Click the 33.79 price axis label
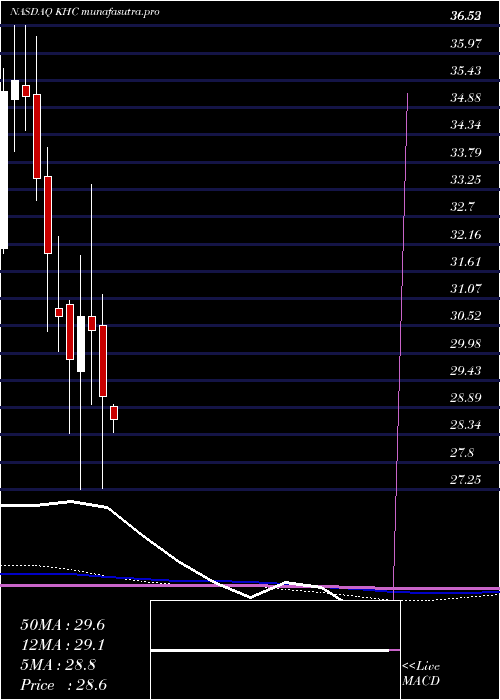Screen dimensions: 500x700 click(x=466, y=152)
